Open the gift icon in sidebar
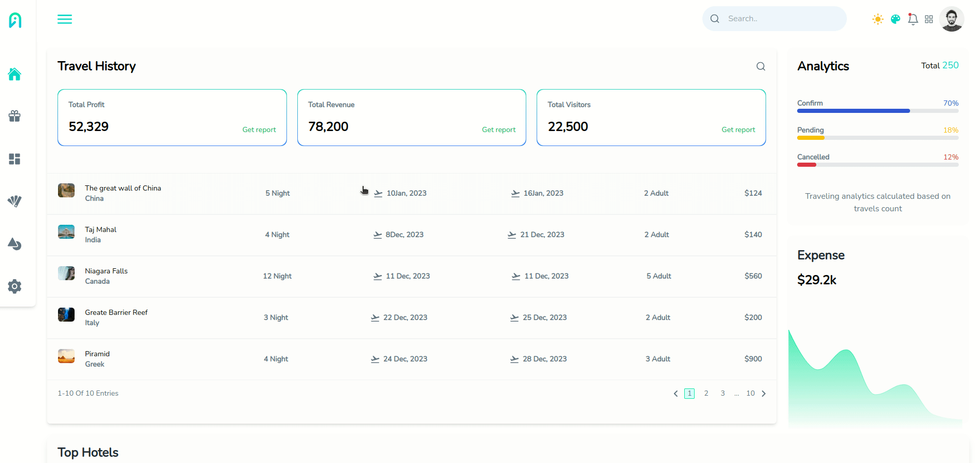This screenshot has height=463, width=980. click(x=15, y=116)
